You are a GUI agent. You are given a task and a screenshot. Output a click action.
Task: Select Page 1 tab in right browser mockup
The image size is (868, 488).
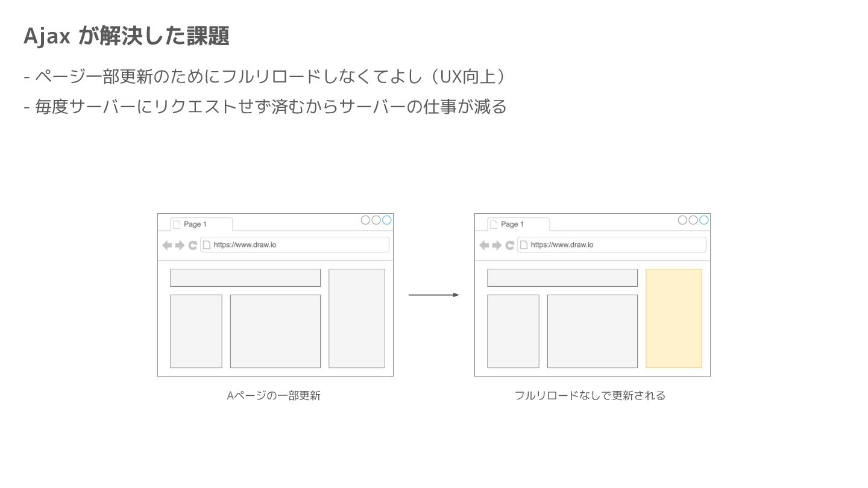click(518, 224)
